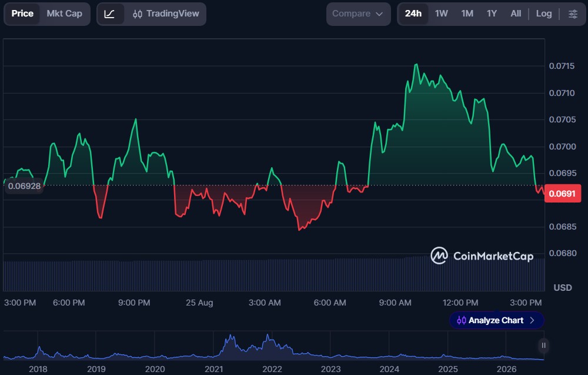Switch to the line chart view icon
The width and height of the screenshot is (588, 375).
click(x=109, y=14)
